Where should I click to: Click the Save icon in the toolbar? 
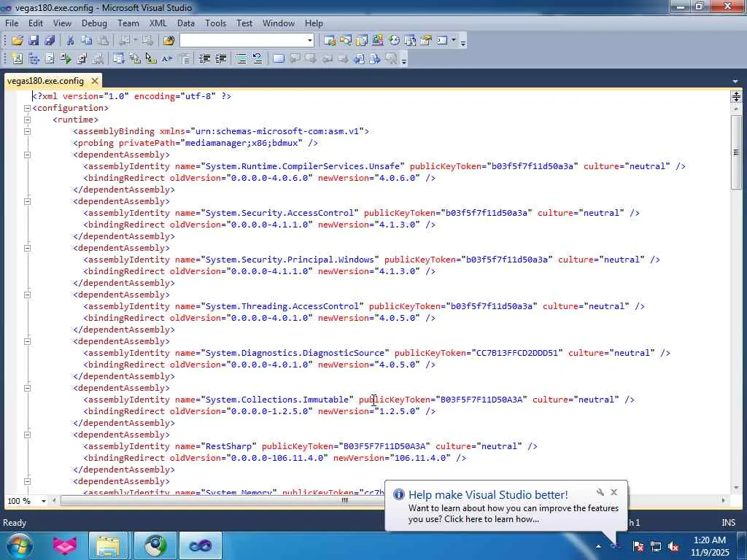click(34, 41)
